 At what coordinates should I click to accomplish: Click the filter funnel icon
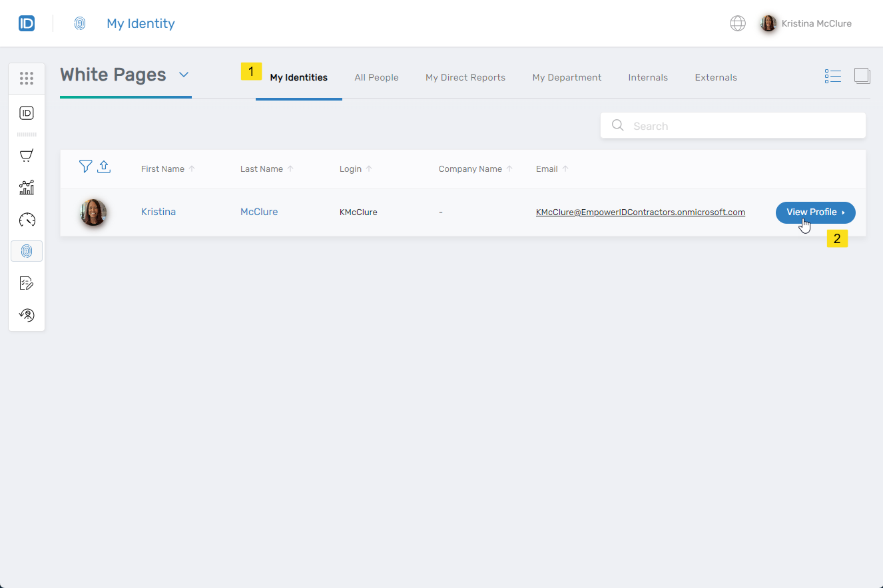coord(85,166)
